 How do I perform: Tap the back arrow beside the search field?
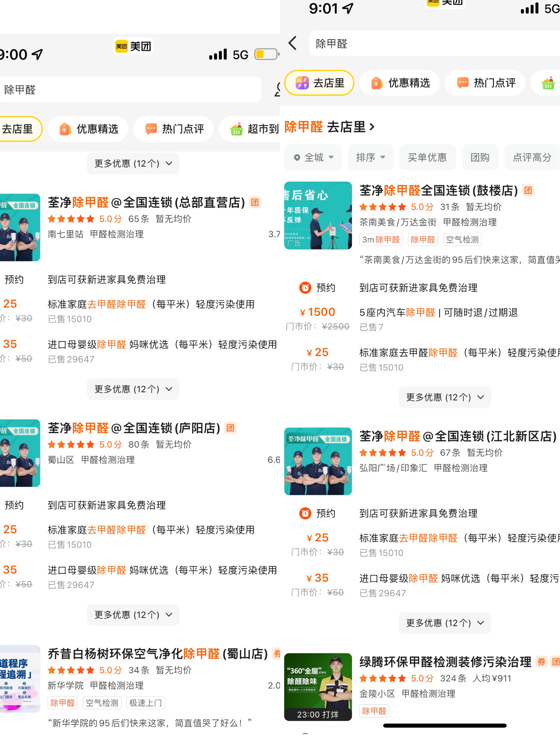pos(293,43)
